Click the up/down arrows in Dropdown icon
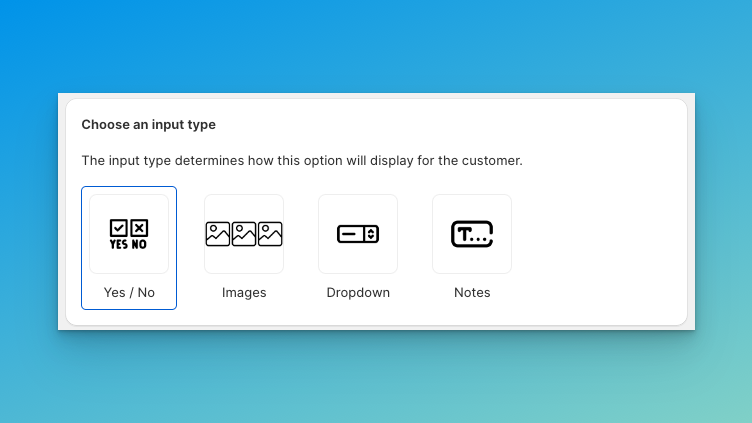This screenshot has height=423, width=752. click(371, 234)
